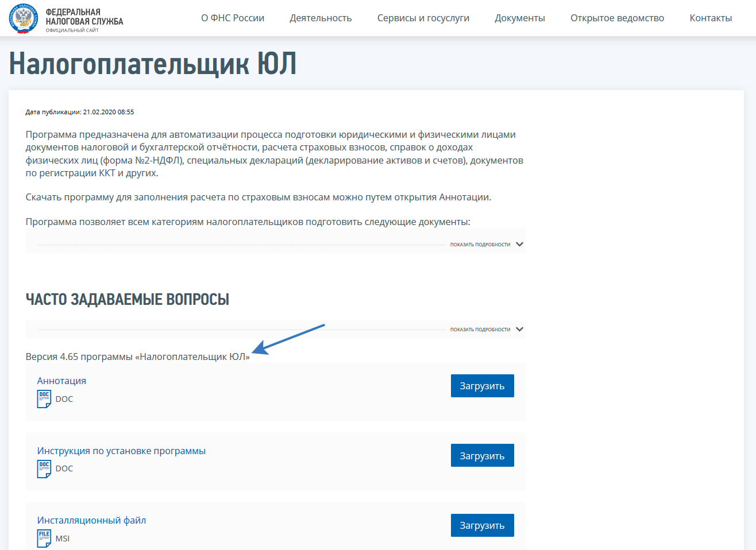This screenshot has width=756, height=550.
Task: Click the DOC file icon under Аннотация
Action: click(x=44, y=399)
